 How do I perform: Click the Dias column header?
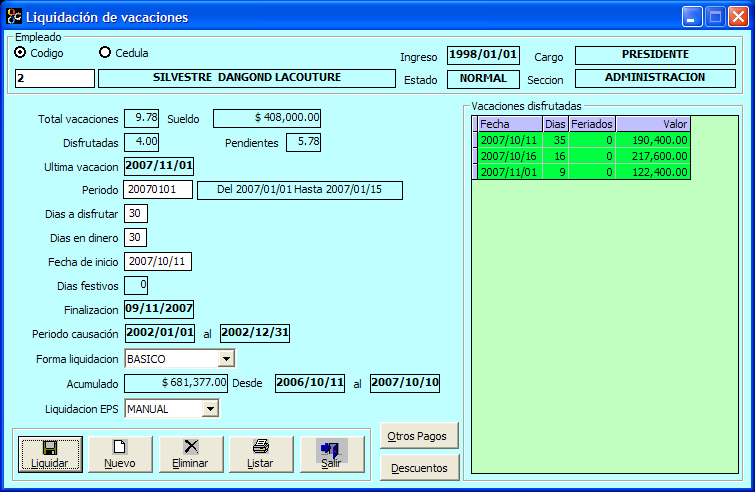click(x=555, y=124)
